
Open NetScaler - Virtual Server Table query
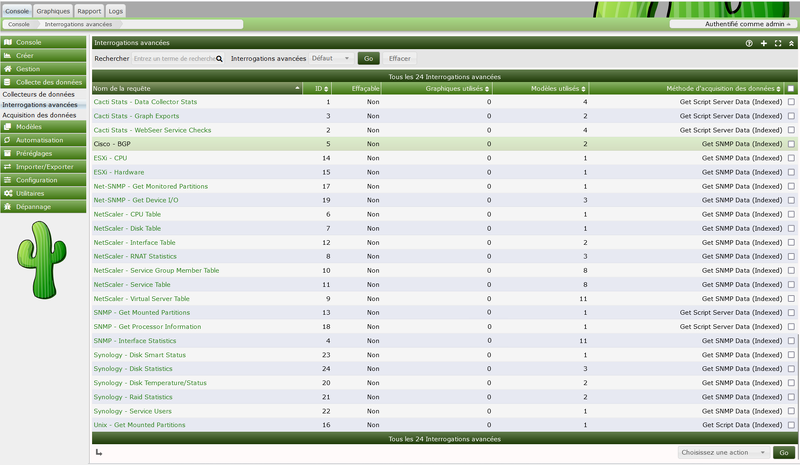(141, 299)
